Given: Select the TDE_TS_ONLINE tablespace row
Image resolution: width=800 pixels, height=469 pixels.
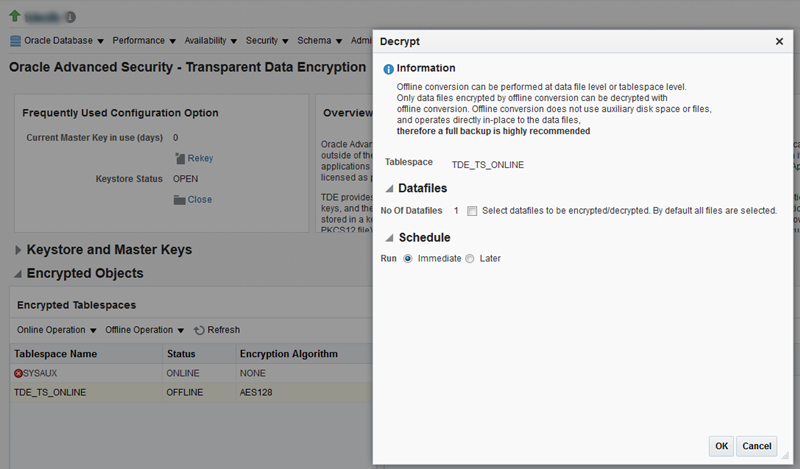Looking at the screenshot, I should [191, 392].
